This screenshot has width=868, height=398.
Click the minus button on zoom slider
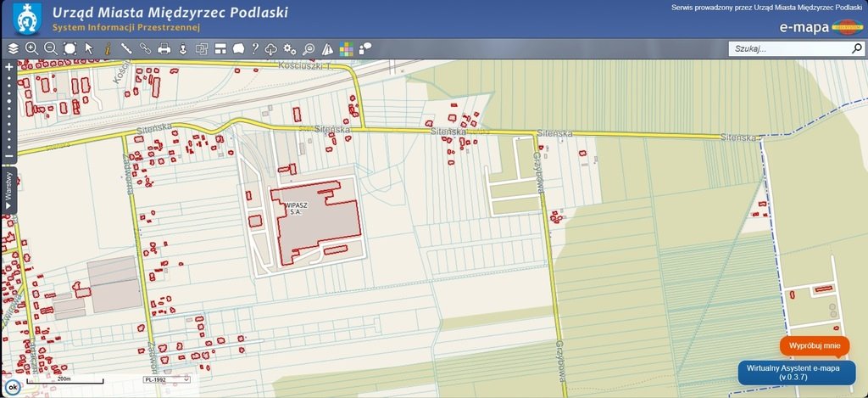coord(9,157)
